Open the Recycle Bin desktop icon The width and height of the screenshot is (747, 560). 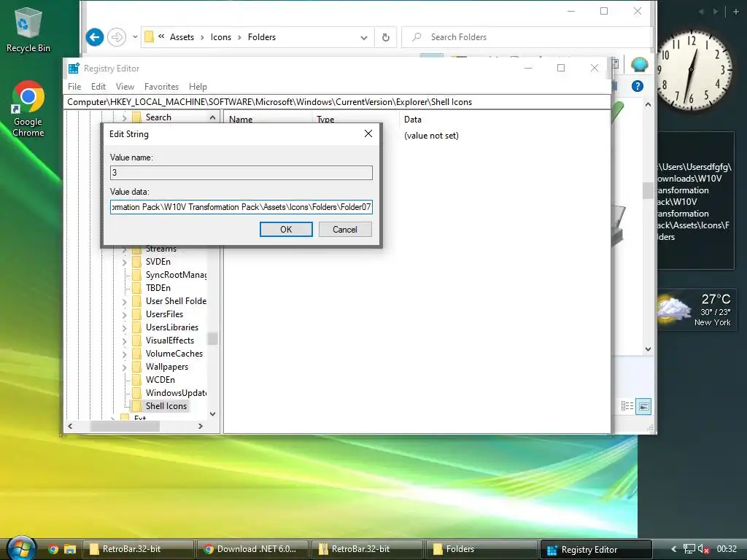coord(28,29)
